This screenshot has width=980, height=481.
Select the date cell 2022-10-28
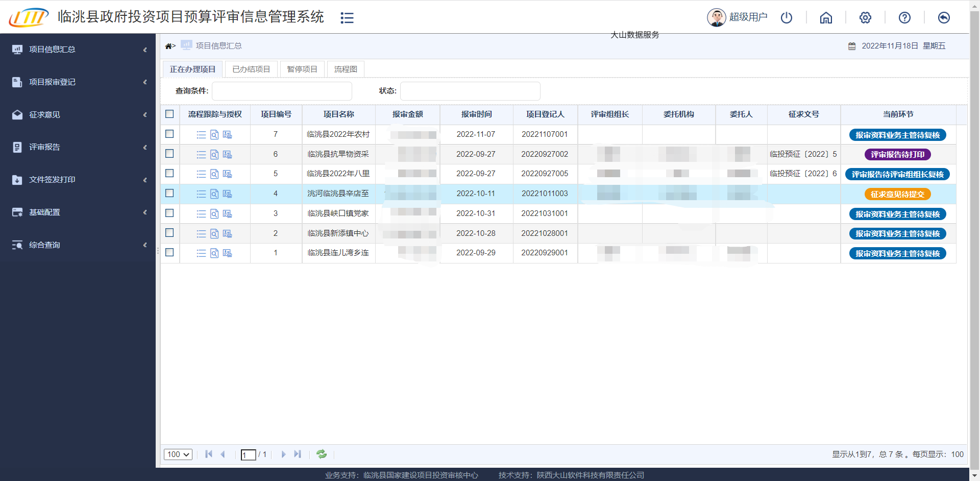click(476, 233)
